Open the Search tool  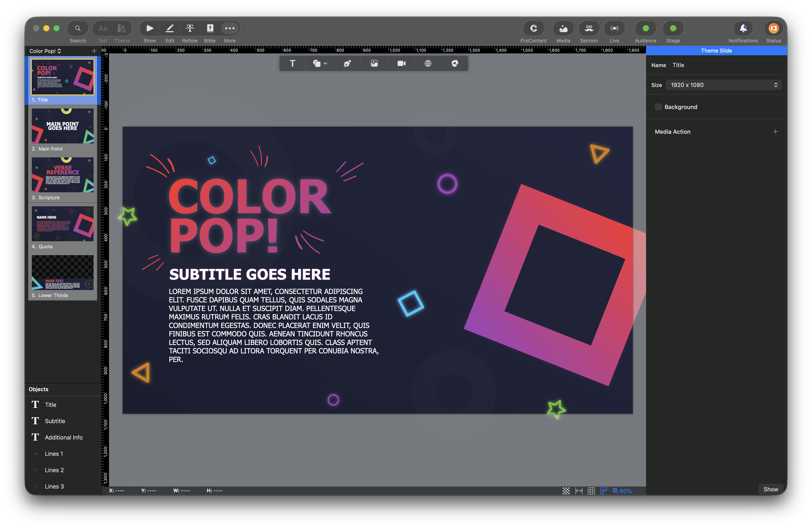tap(78, 29)
